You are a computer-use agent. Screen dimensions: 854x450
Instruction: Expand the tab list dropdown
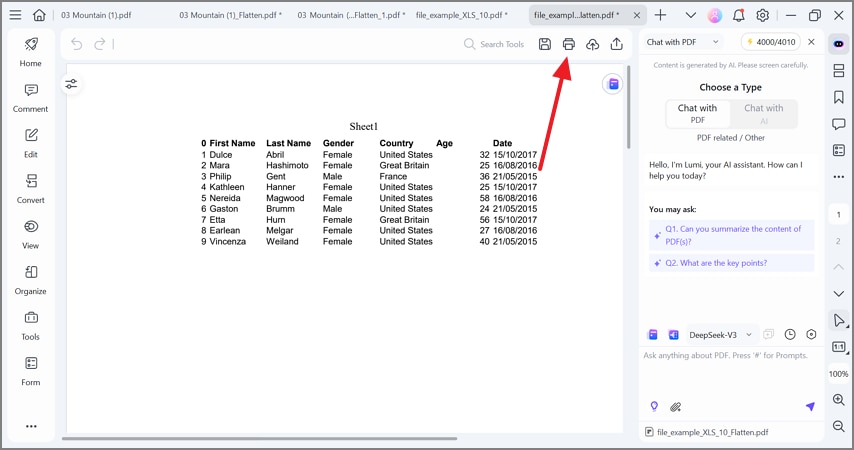pos(691,15)
